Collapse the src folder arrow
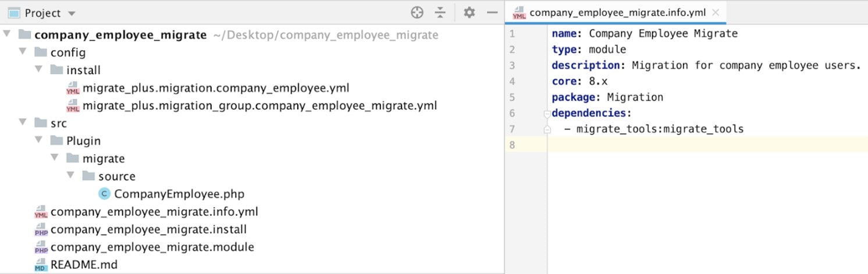Image resolution: width=868 pixels, height=274 pixels. (23, 123)
